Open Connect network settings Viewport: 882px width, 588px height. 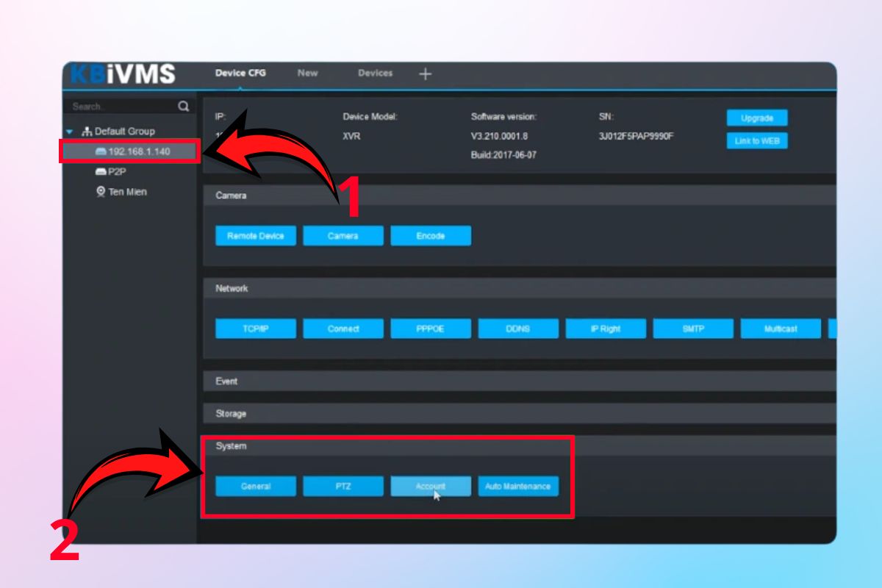click(343, 329)
